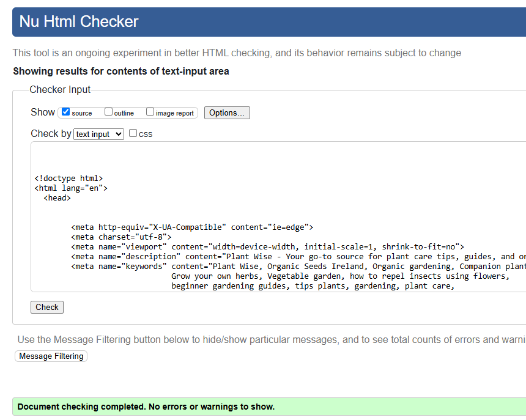Click the 'Use the Message Filtering button' hint
The width and height of the screenshot is (526, 420).
click(272, 339)
